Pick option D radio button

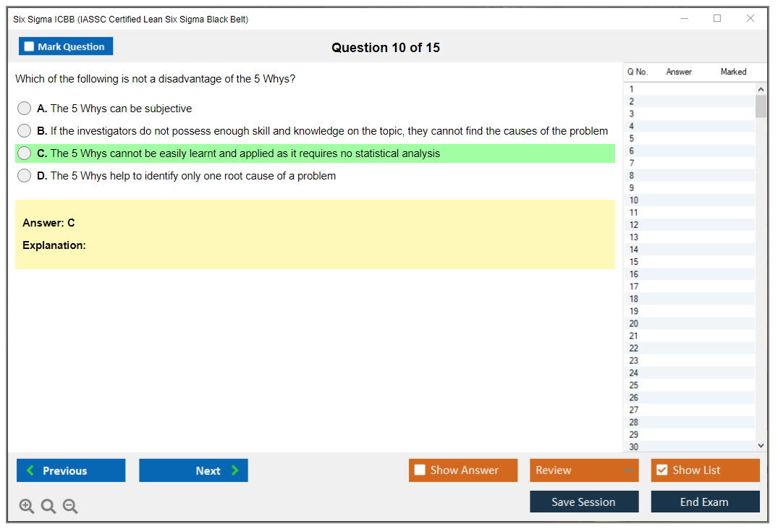pos(25,176)
